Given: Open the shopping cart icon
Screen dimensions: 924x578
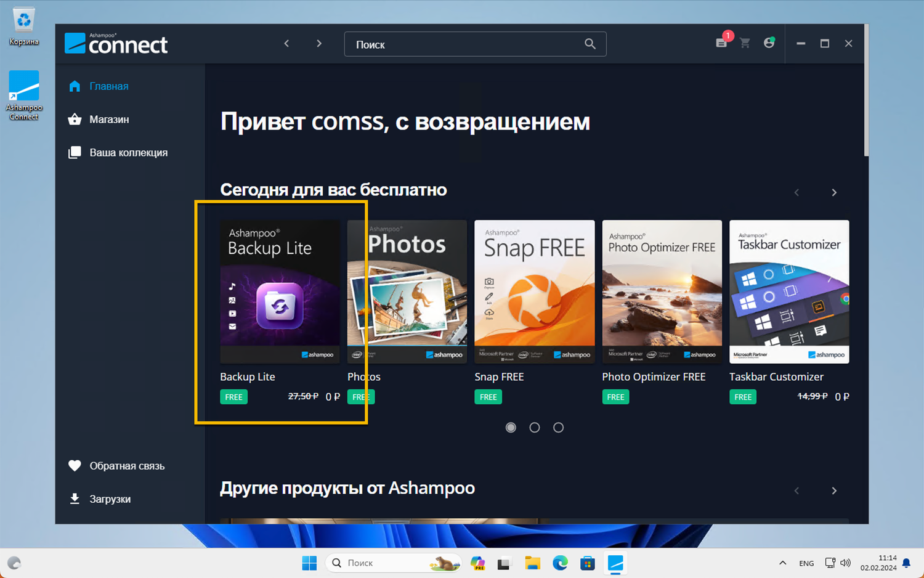Looking at the screenshot, I should click(x=745, y=44).
